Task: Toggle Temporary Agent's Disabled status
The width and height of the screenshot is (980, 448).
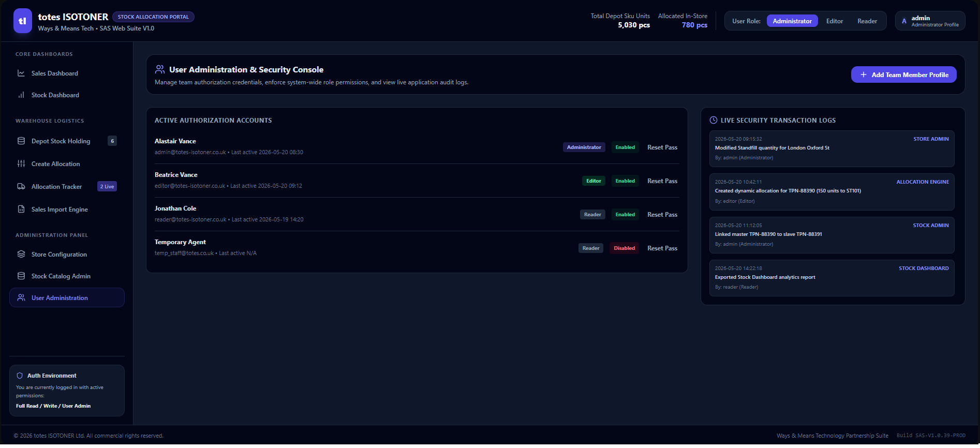Action: coord(625,248)
